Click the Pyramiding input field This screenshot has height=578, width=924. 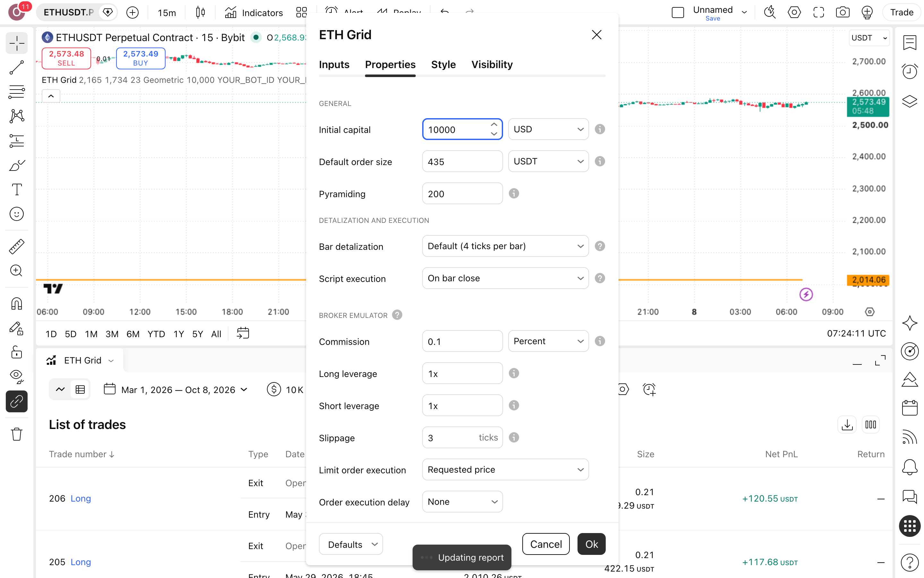[462, 193]
